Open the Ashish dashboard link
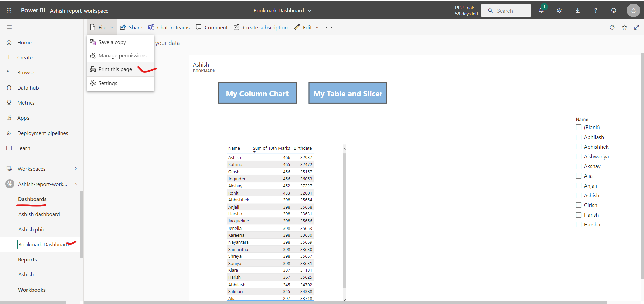The width and height of the screenshot is (644, 304). tap(39, 214)
